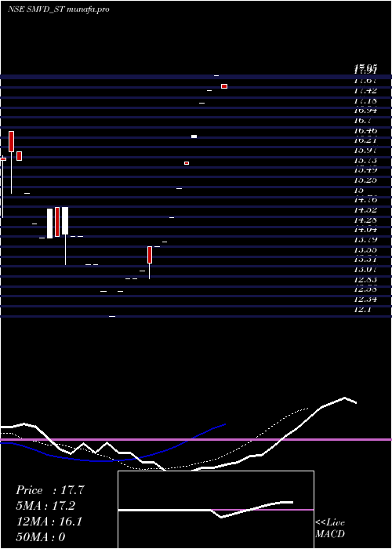Click the NSE SMVD_ST chart title
The width and height of the screenshot is (392, 549).
click(59, 9)
